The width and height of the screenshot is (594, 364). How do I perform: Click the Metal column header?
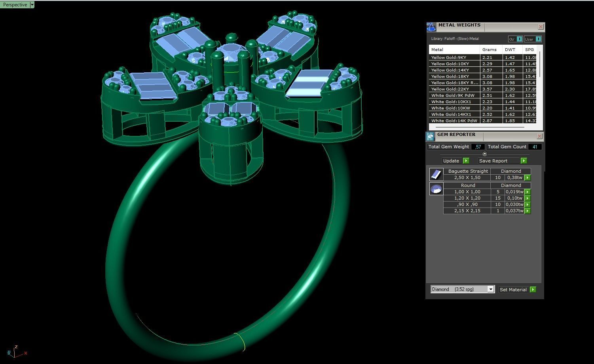point(454,49)
